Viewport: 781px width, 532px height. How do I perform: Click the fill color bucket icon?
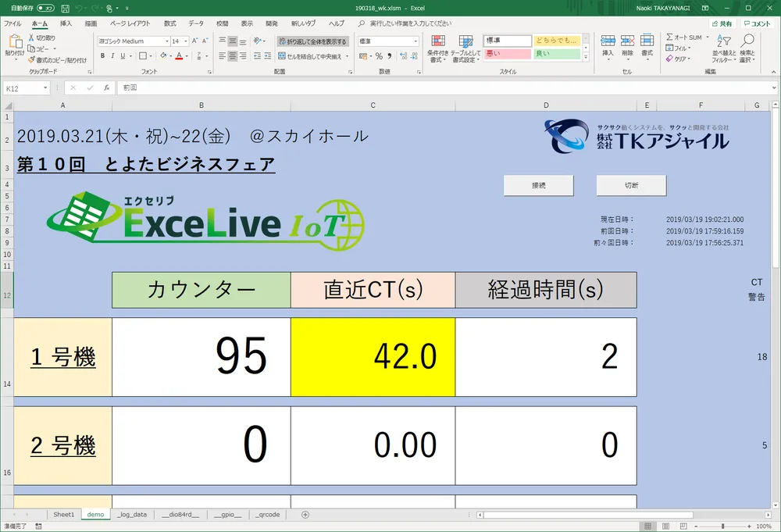click(x=163, y=55)
